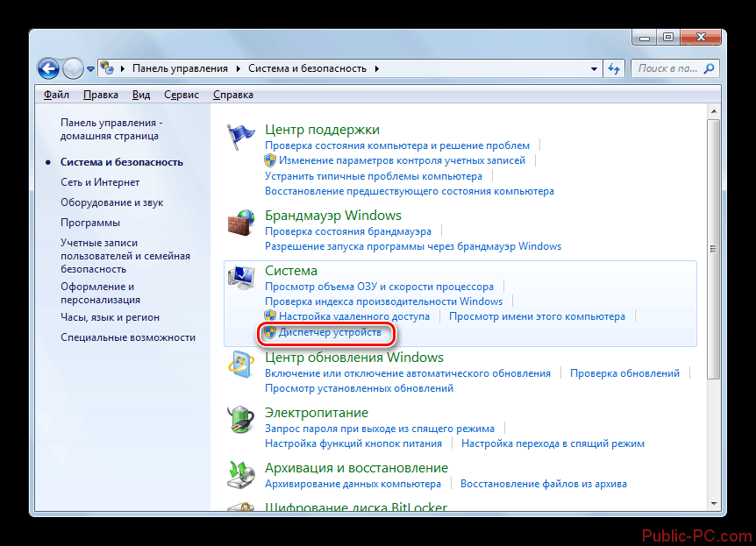Click the Refresh button beside address bar

614,69
